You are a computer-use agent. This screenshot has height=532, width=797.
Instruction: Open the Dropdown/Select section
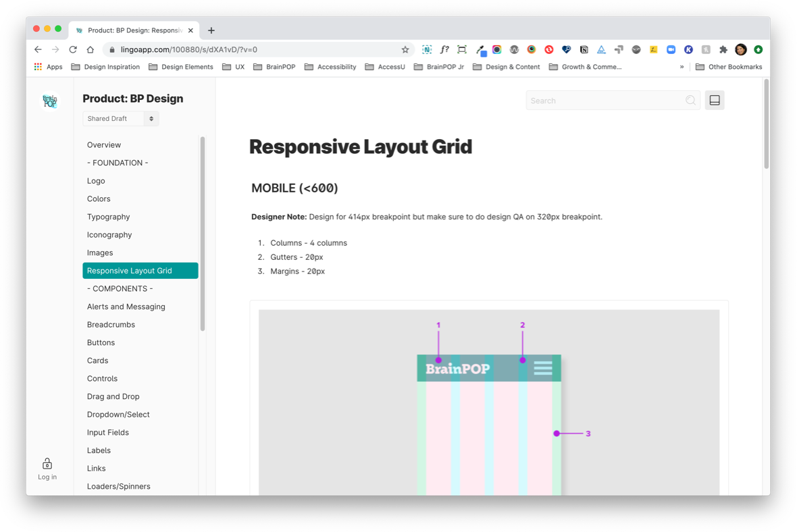(x=118, y=415)
